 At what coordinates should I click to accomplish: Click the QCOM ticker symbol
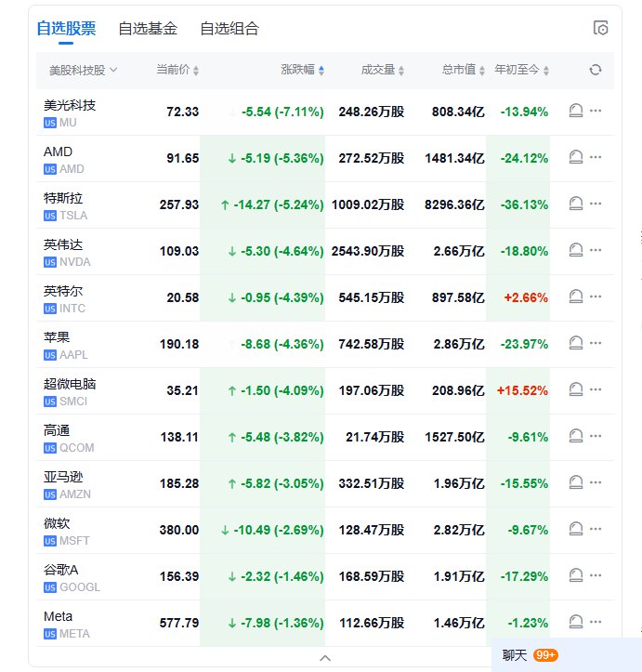tap(77, 447)
